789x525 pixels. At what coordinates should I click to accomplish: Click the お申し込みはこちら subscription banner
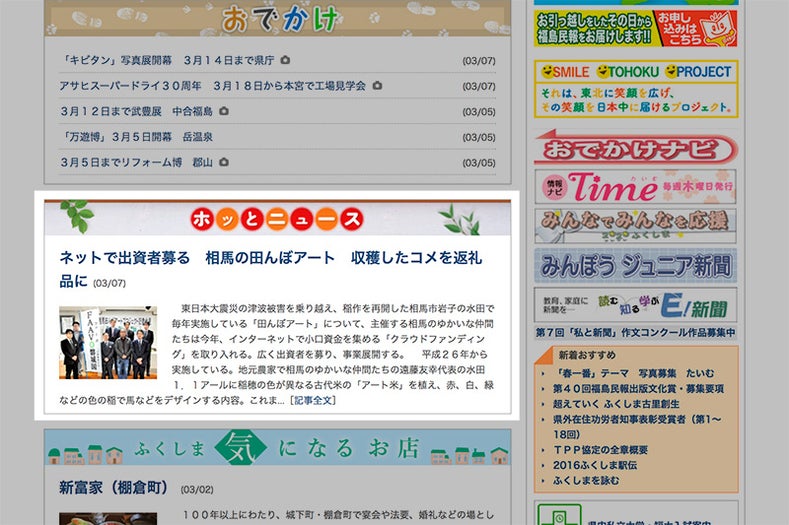[x=635, y=28]
